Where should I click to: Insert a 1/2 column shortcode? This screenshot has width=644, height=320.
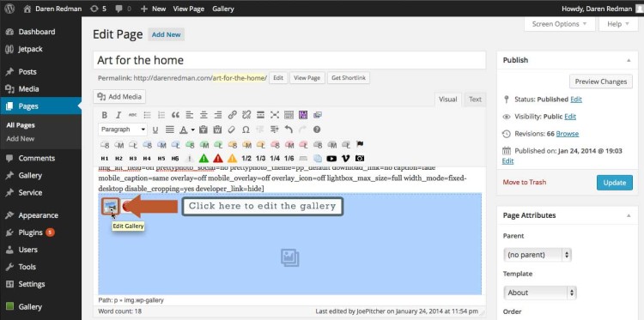click(246, 159)
